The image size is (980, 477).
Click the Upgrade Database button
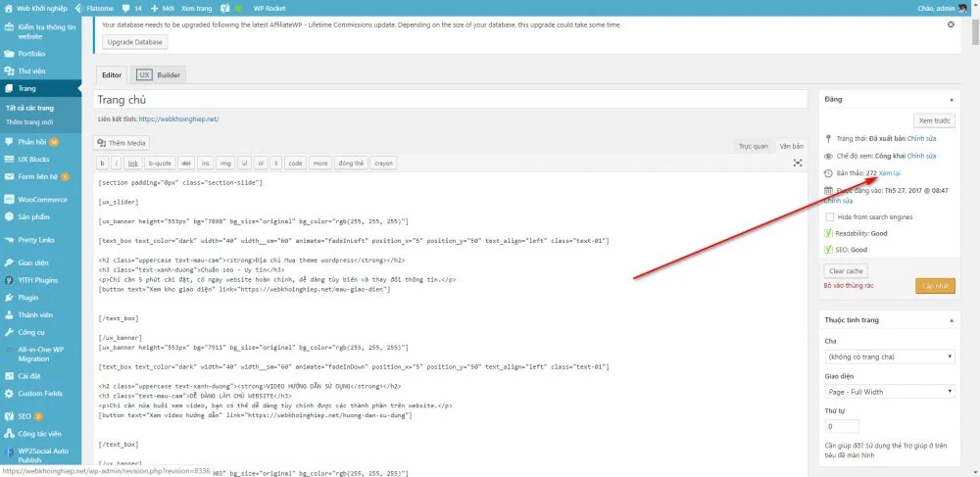click(134, 42)
